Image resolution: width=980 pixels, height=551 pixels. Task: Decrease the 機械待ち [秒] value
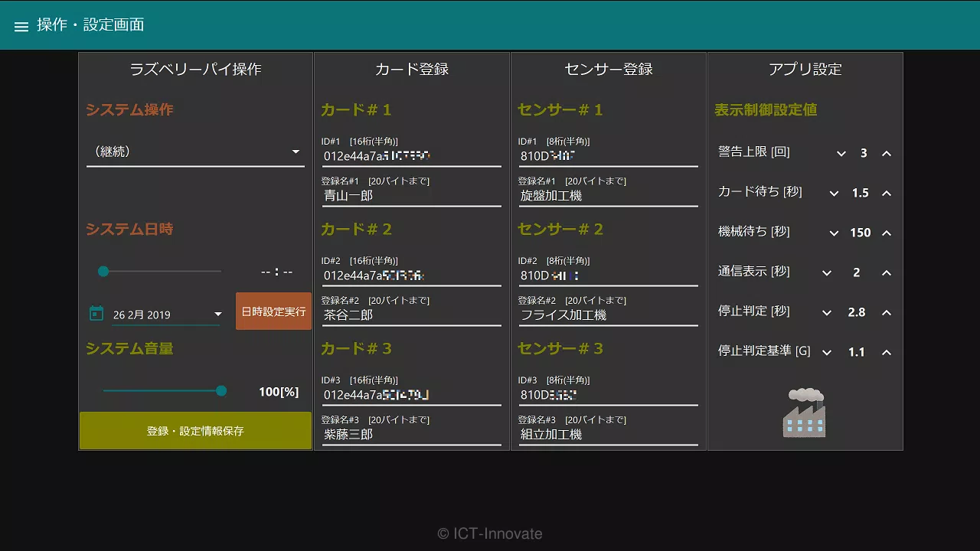(834, 233)
